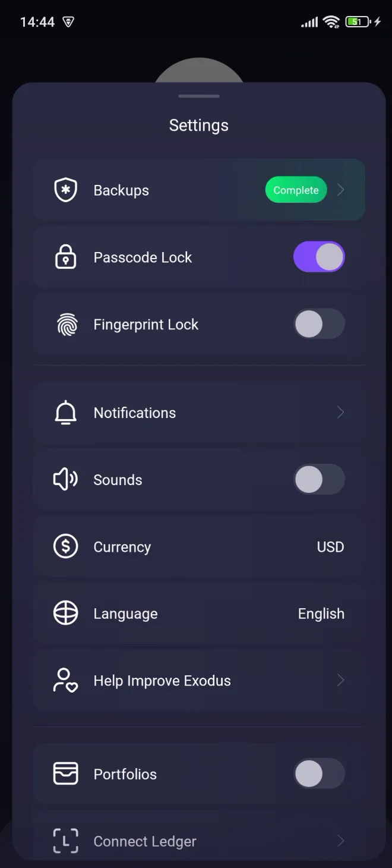Open Notifications via its chevron arrow
This screenshot has height=868, width=392.
(340, 413)
